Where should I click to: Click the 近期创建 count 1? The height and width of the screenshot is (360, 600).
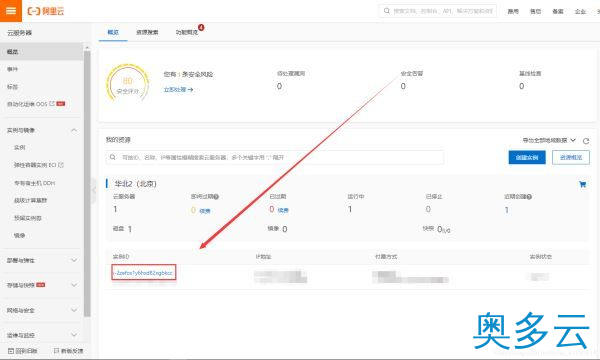[507, 210]
